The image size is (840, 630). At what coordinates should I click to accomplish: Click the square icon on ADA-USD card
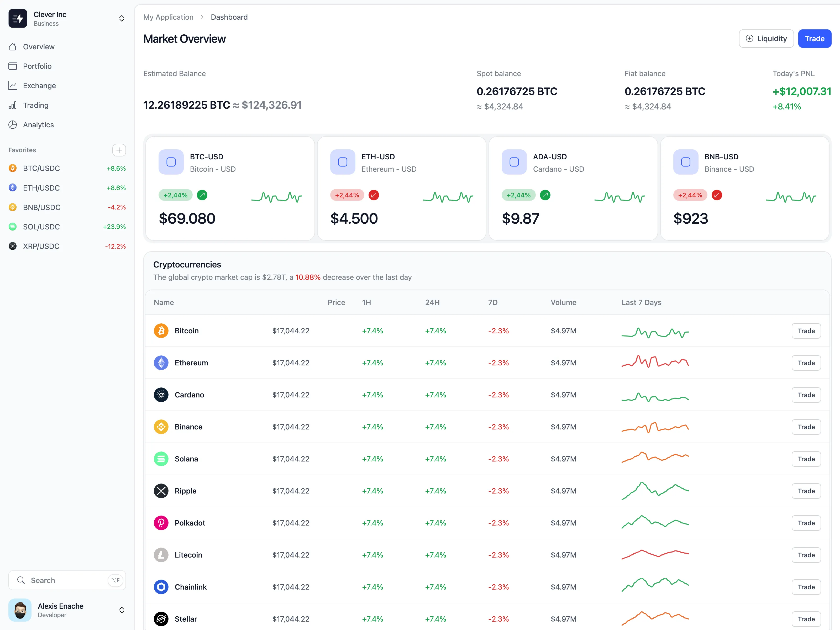coord(514,162)
